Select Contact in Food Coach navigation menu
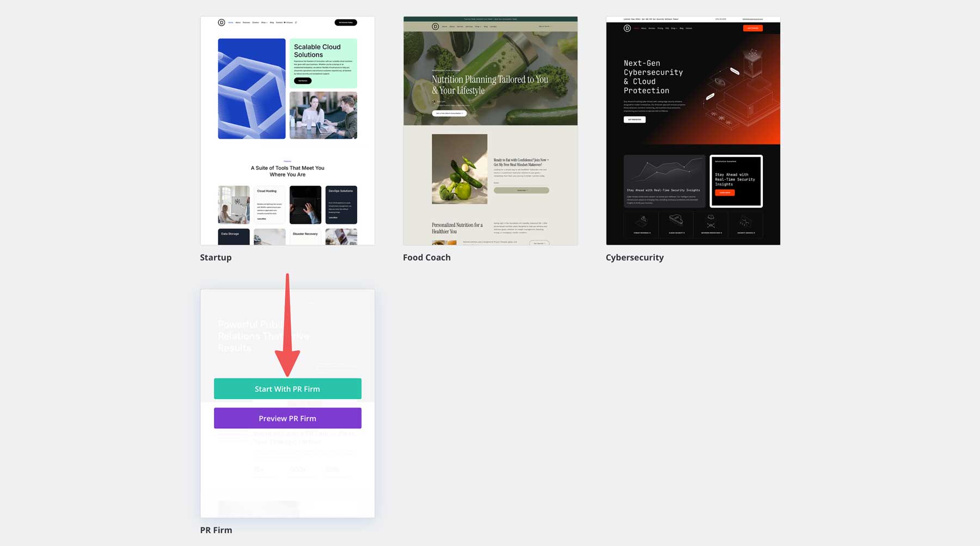Viewport: 980px width, 546px height. point(493,26)
